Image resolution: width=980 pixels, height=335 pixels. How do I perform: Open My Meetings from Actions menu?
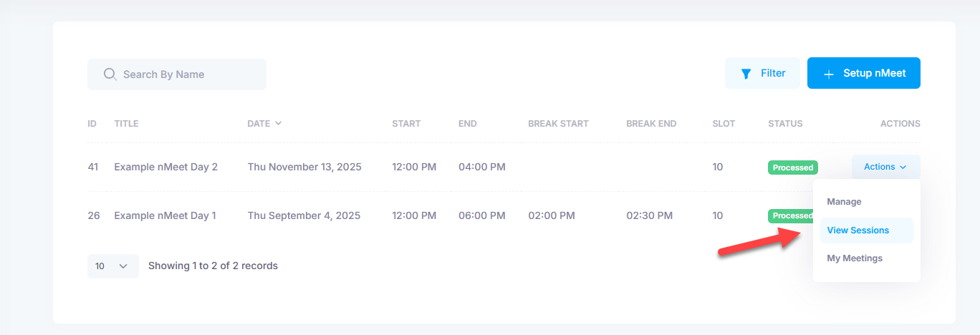[855, 258]
